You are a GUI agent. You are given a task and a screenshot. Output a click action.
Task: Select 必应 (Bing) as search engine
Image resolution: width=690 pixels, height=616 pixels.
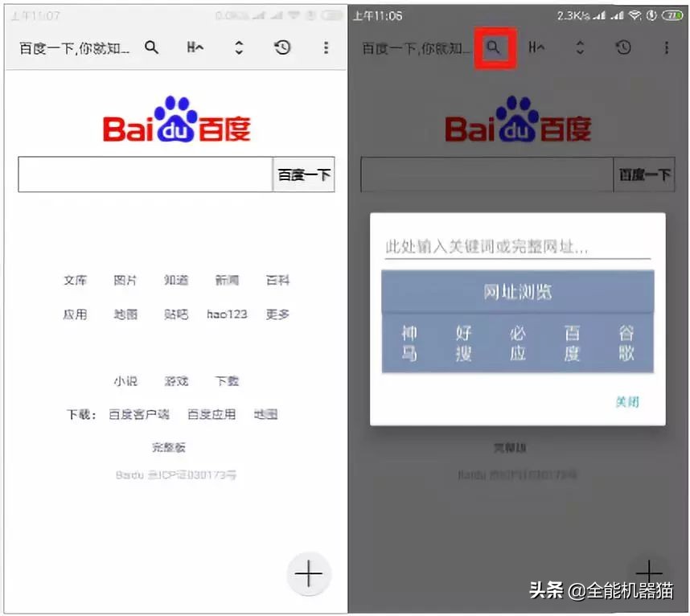coord(518,341)
